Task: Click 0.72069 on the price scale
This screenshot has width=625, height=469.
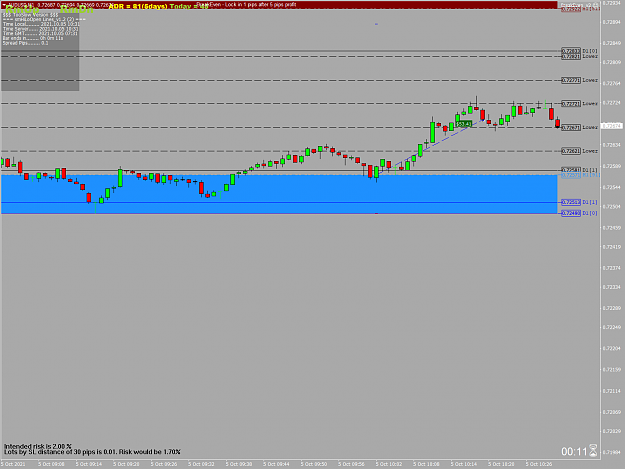Action: [612, 412]
